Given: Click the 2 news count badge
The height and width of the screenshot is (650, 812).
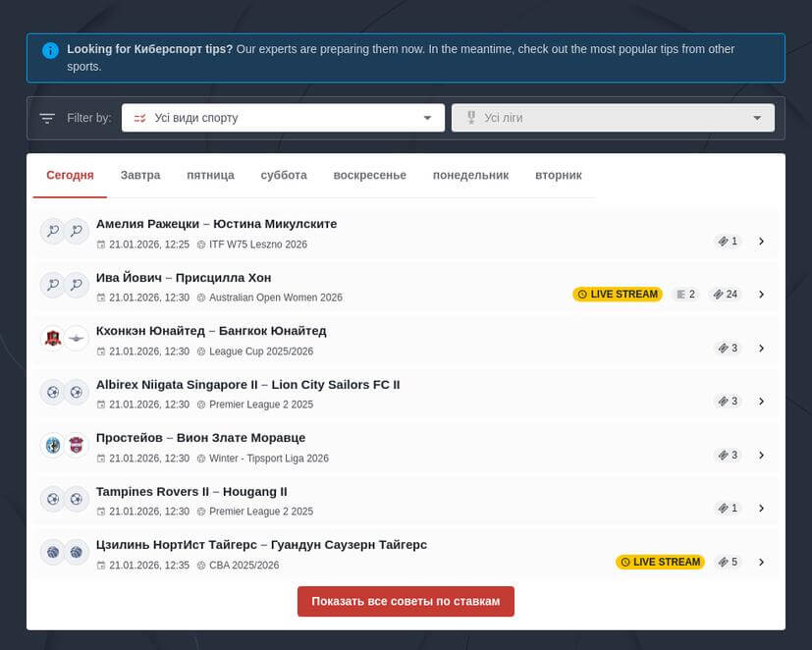Looking at the screenshot, I should (685, 295).
